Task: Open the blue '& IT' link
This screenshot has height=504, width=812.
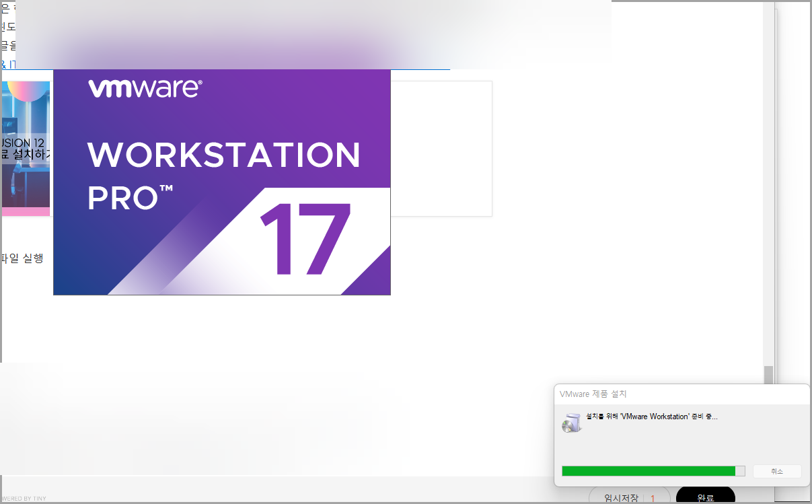Action: pyautogui.click(x=7, y=65)
